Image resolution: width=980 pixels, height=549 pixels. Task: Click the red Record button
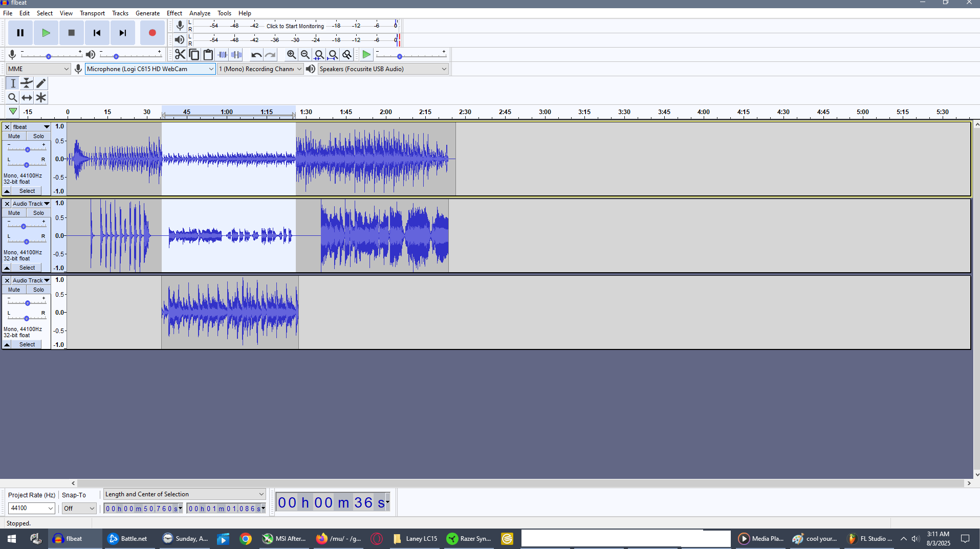(152, 33)
